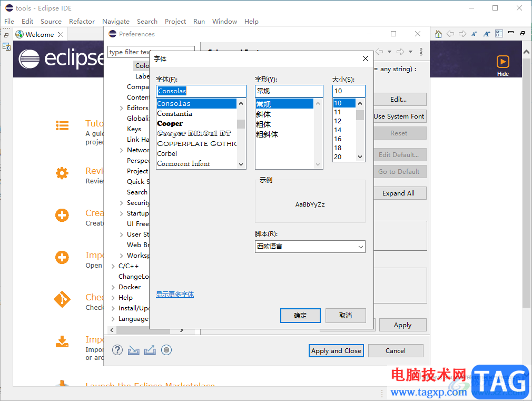Open the File menu
This screenshot has width=532, height=401.
9,22
